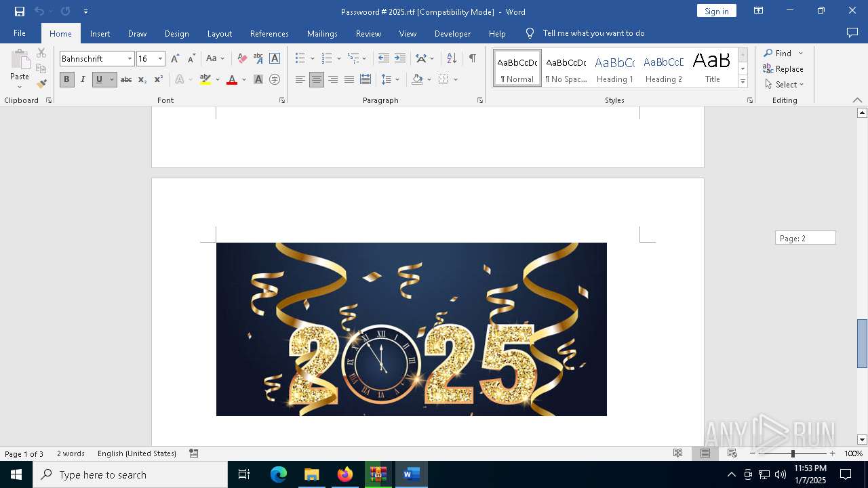
Task: Expand the Styles gallery More arrow
Action: (x=743, y=82)
